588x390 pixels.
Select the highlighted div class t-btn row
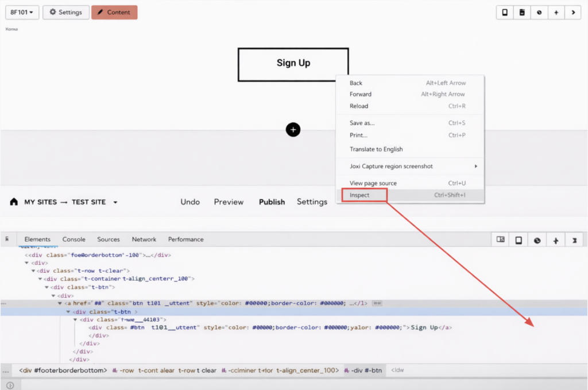click(105, 312)
